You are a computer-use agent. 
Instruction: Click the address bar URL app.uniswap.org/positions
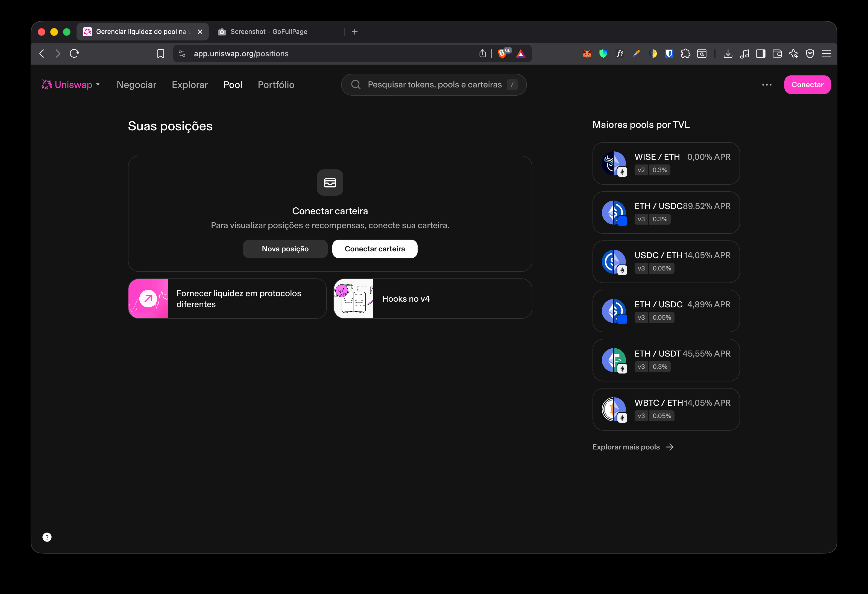click(241, 54)
